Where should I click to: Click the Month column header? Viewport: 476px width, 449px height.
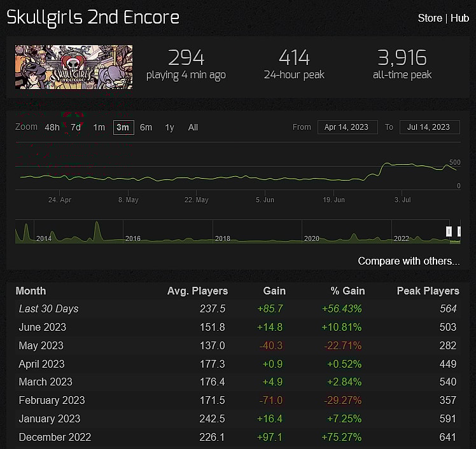(31, 291)
